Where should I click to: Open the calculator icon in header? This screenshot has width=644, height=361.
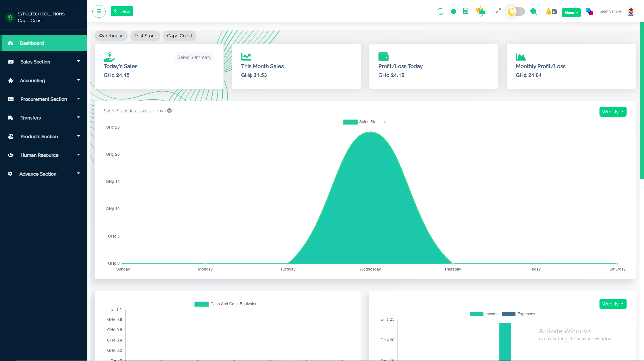[465, 11]
